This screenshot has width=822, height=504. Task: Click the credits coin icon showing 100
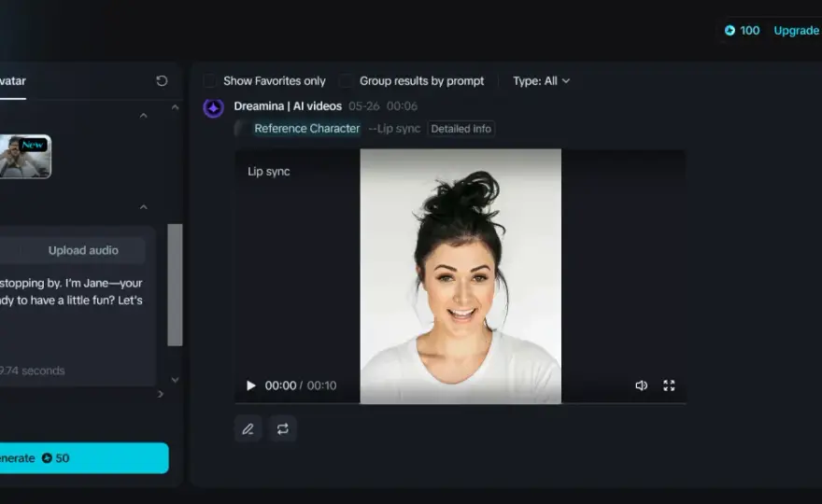tap(730, 31)
